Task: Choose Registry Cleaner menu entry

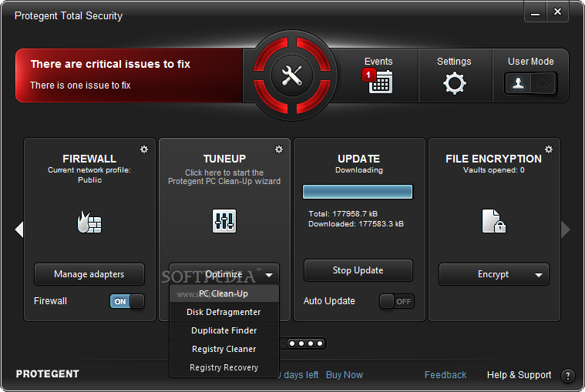Action: (x=224, y=349)
